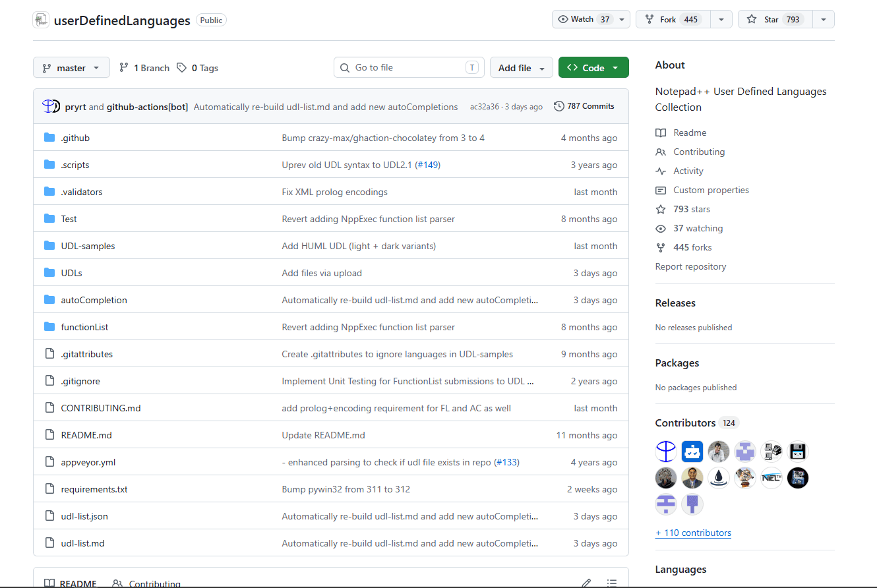Click the repository owner avatar beside userDefinedLanguages
The width and height of the screenshot is (877, 588).
(41, 20)
